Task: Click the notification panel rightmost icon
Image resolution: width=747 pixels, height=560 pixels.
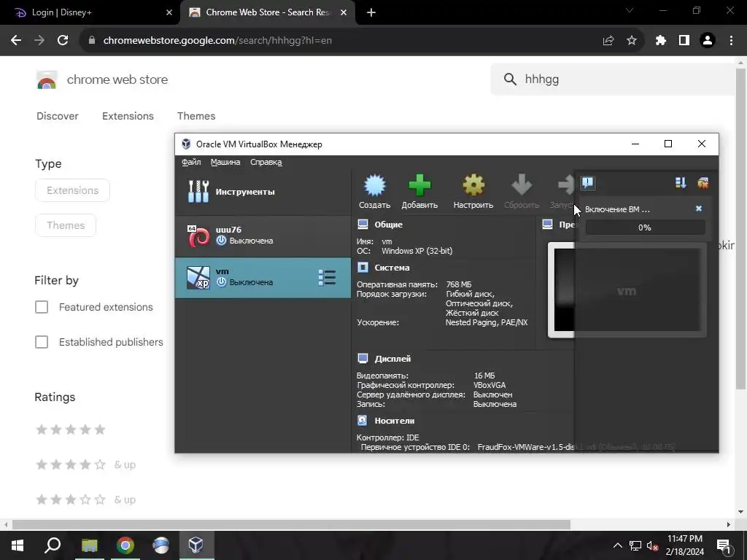Action: click(x=703, y=183)
